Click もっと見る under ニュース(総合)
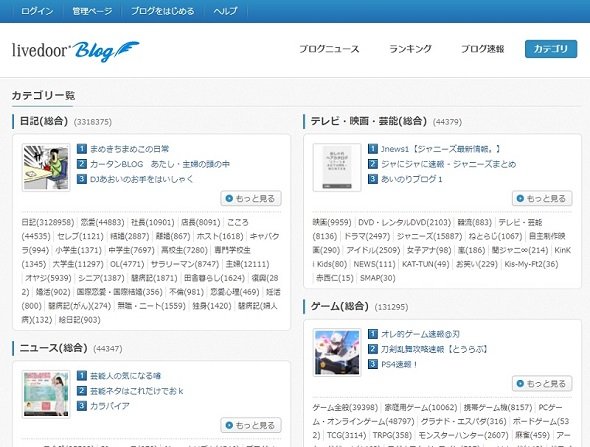The image size is (590, 447). point(251,426)
